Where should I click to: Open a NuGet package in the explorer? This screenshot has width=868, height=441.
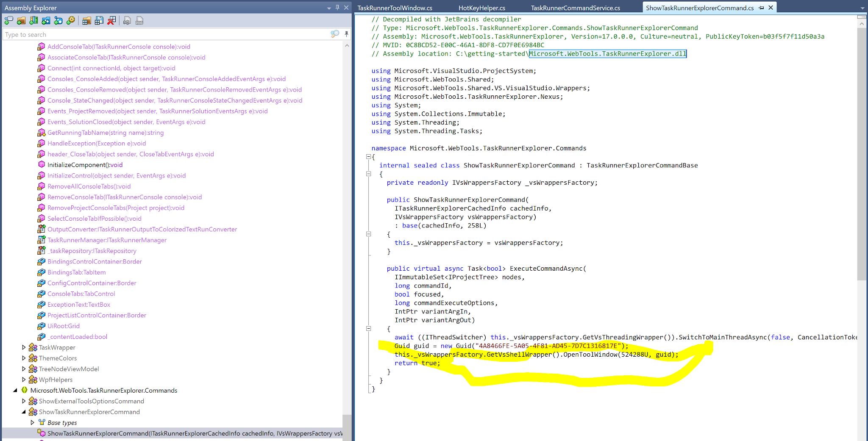click(46, 20)
